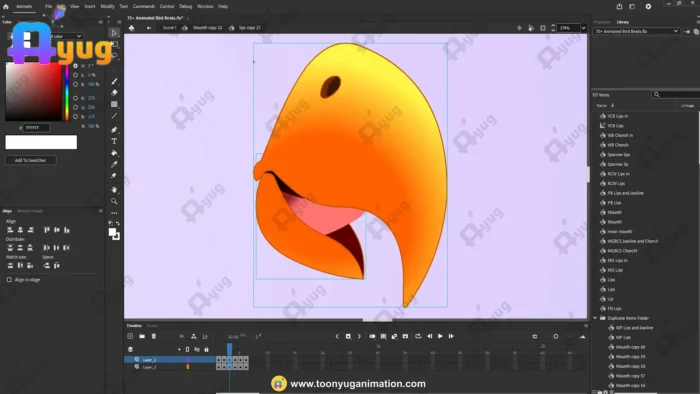This screenshot has width=700, height=394.
Task: Create a new layer in timeline
Action: tap(130, 336)
